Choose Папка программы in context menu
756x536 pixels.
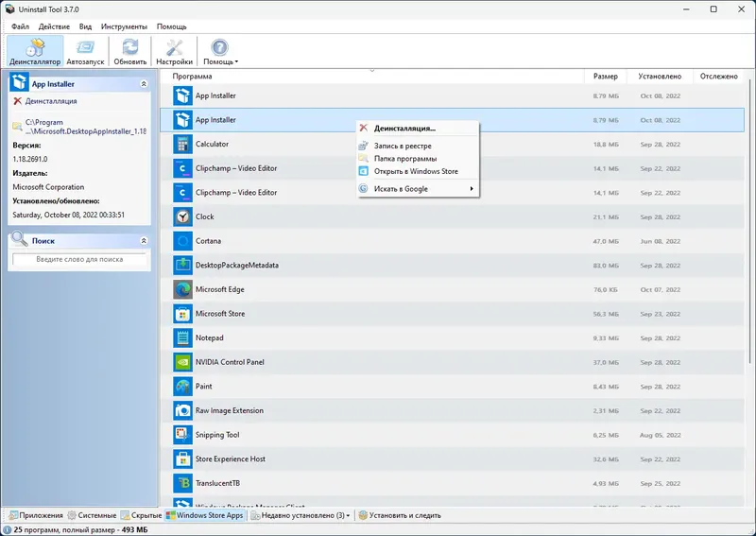click(418, 158)
